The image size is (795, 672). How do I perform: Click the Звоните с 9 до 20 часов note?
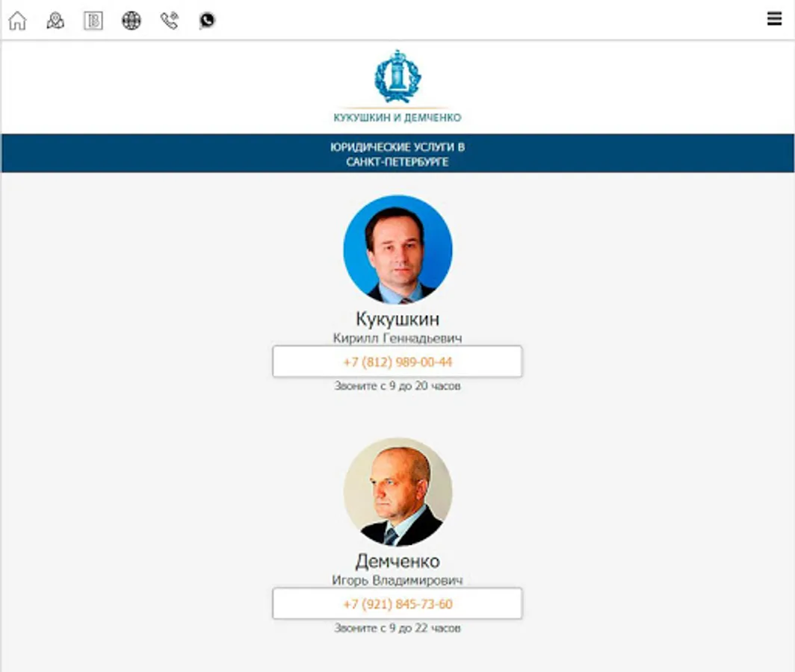(397, 386)
